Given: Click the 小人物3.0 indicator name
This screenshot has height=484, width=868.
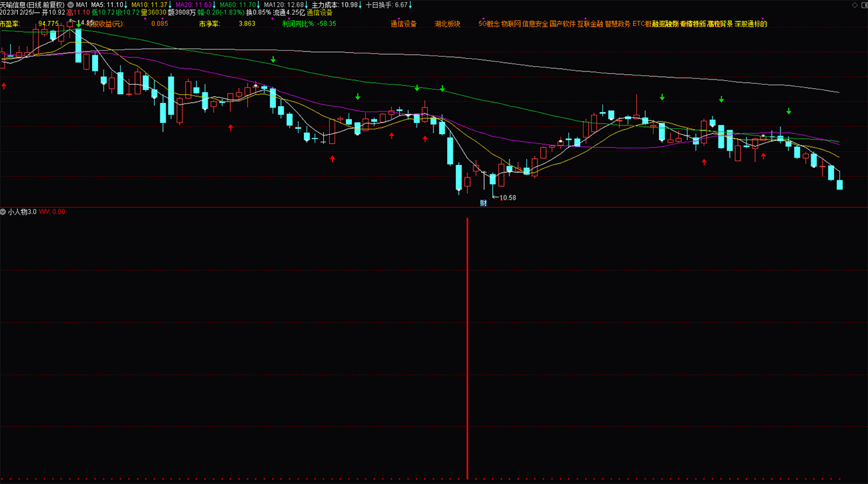Looking at the screenshot, I should click(x=22, y=212).
